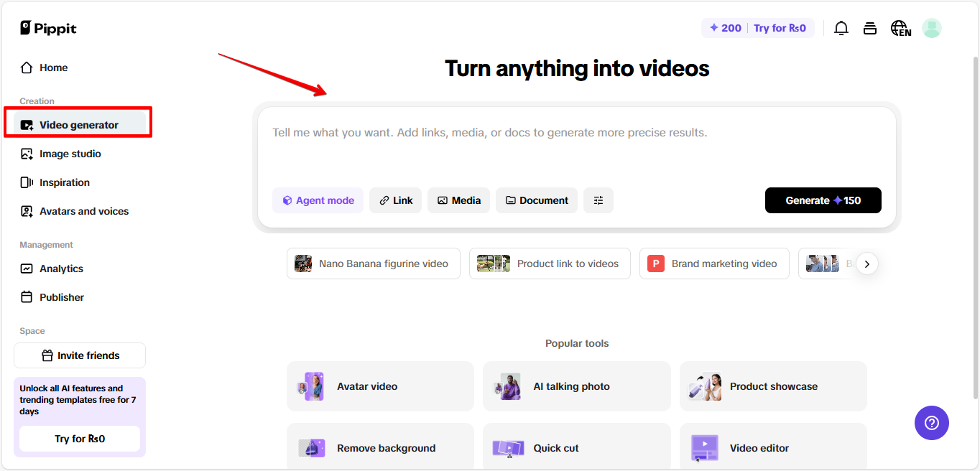
Task: Click Try for Rs0 in sidebar promo
Action: 80,439
